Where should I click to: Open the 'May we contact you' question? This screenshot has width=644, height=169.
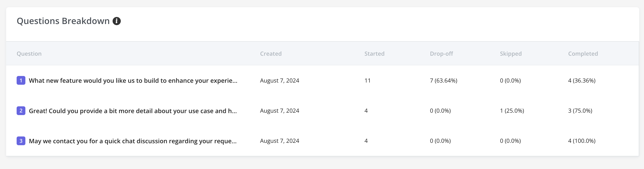point(133,141)
